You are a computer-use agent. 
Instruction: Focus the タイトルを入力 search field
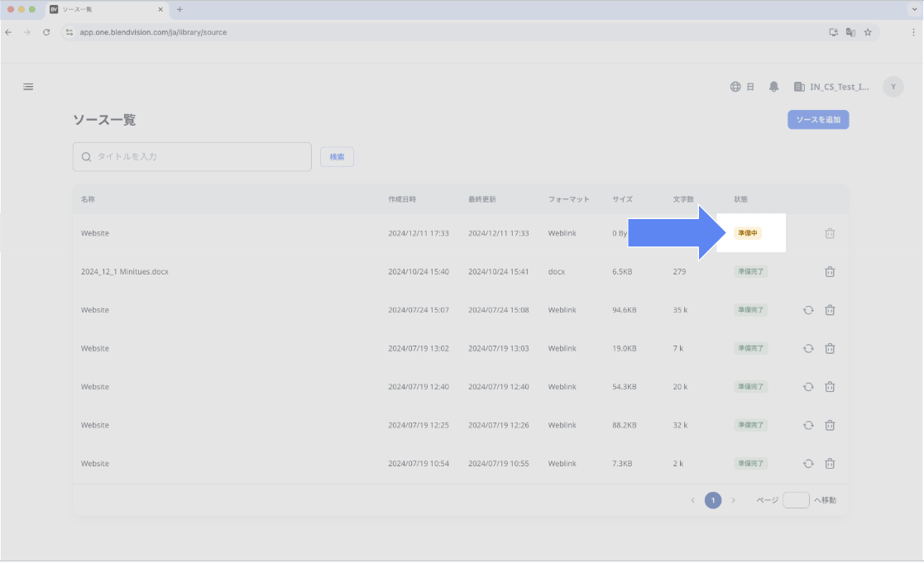point(192,156)
